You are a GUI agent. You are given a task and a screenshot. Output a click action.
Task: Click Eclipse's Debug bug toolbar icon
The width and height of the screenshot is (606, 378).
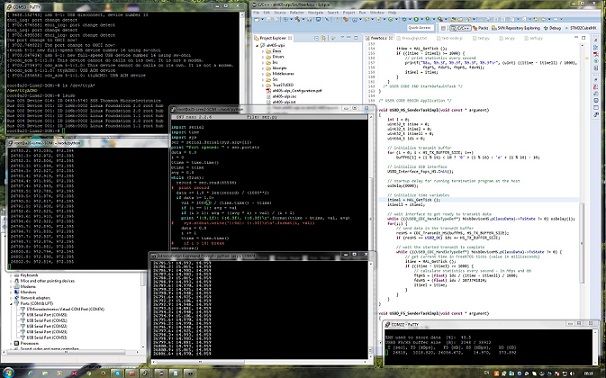pos(403,19)
